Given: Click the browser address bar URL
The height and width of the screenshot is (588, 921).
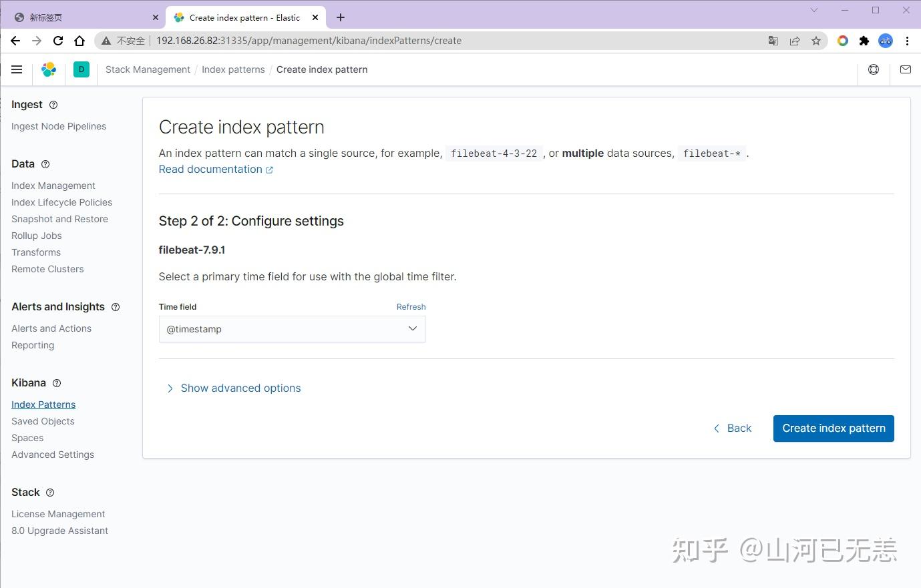Looking at the screenshot, I should tap(309, 41).
